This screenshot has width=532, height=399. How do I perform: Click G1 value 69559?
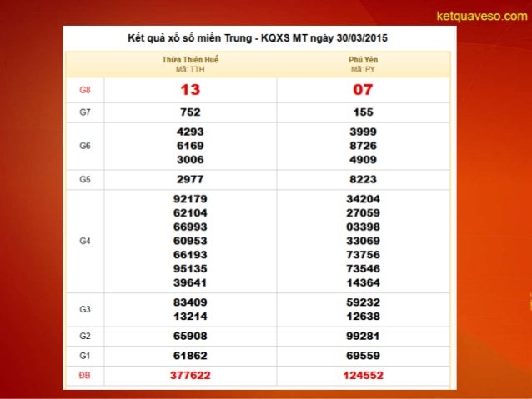click(x=363, y=356)
